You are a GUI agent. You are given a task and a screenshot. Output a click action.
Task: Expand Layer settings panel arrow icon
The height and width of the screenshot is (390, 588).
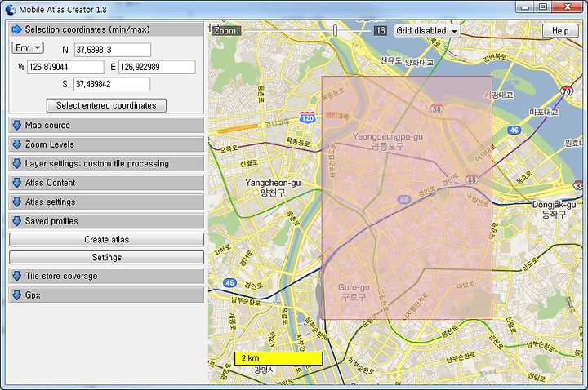(17, 163)
